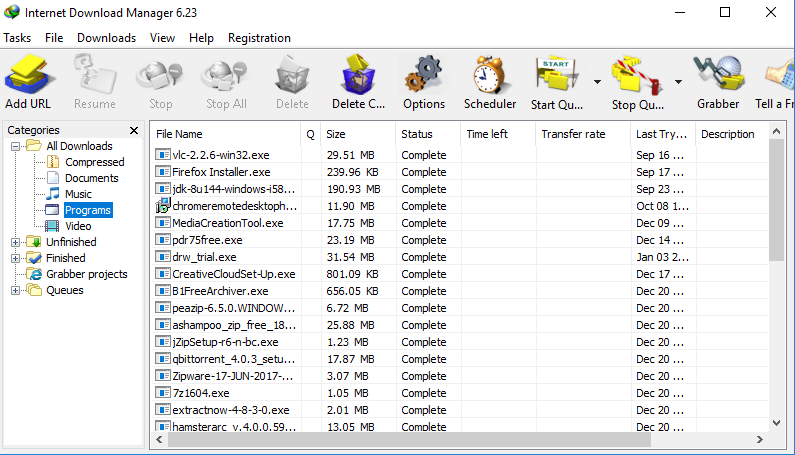Image resolution: width=795 pixels, height=455 pixels.
Task: Click the vertical scrollbar down arrow
Action: 776,422
